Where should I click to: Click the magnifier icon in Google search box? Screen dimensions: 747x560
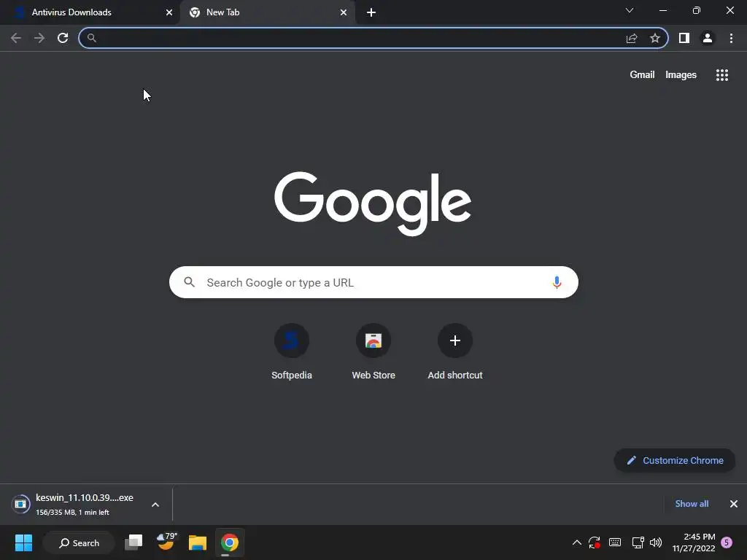190,282
